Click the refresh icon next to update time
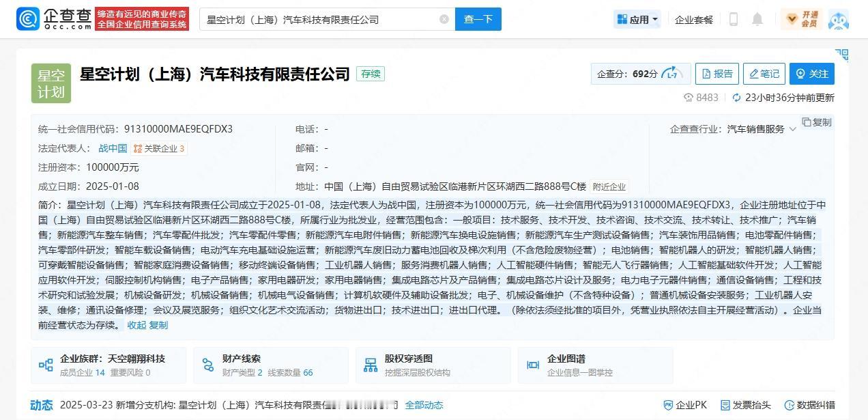The width and height of the screenshot is (868, 420). click(x=736, y=98)
